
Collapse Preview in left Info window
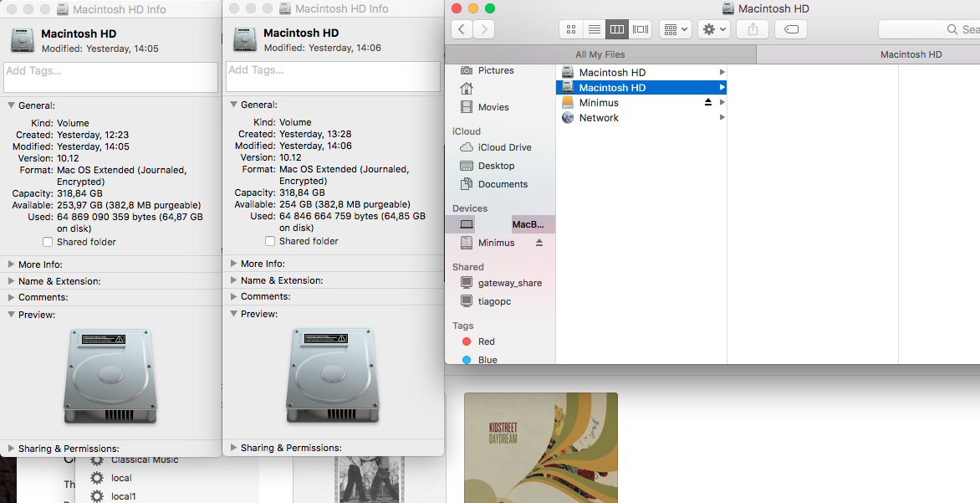tap(11, 315)
